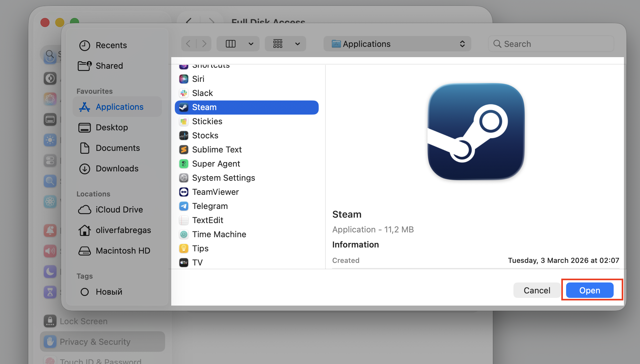Open Downloads in the sidebar

coord(117,169)
